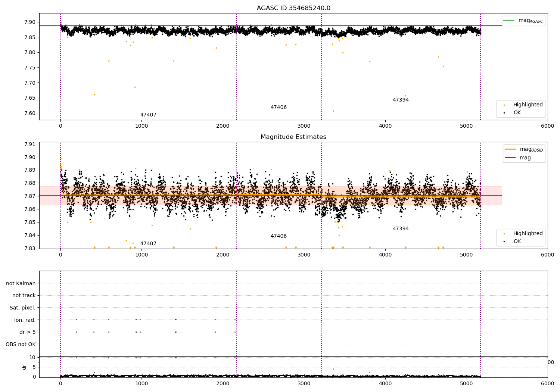Click y-axis tick 7.90 in top plot
Screen dimensions: 560x392
pyautogui.click(x=30, y=22)
